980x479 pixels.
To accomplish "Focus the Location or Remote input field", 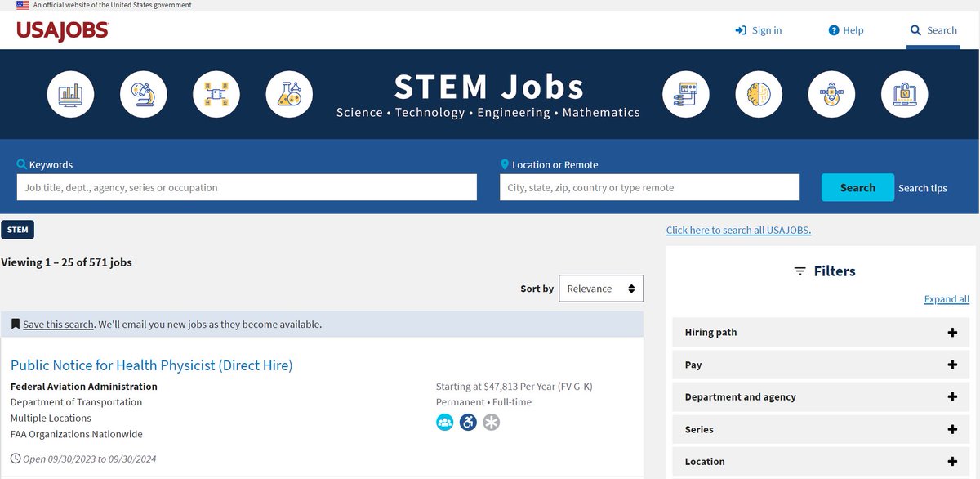I will point(649,187).
